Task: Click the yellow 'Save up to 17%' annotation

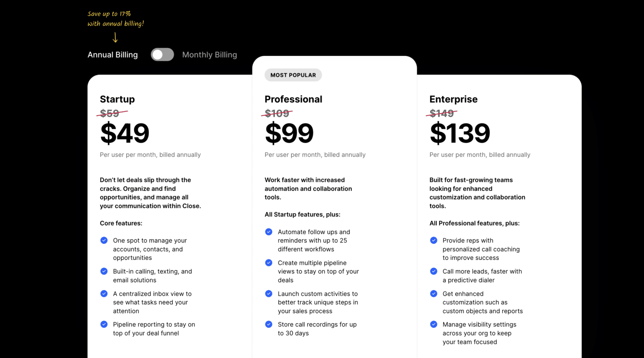Action: (x=115, y=18)
